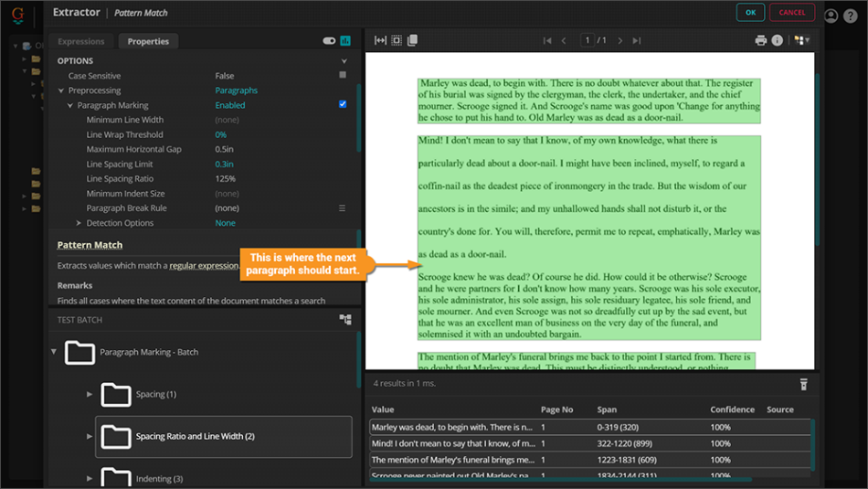Select result row 'The mention of Marley's funeral...'

pos(589,460)
